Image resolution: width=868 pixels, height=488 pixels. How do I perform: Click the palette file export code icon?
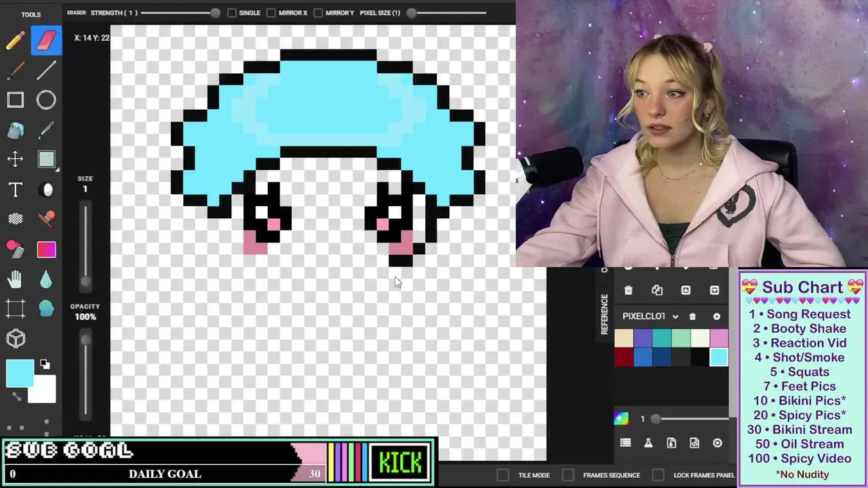[x=694, y=443]
